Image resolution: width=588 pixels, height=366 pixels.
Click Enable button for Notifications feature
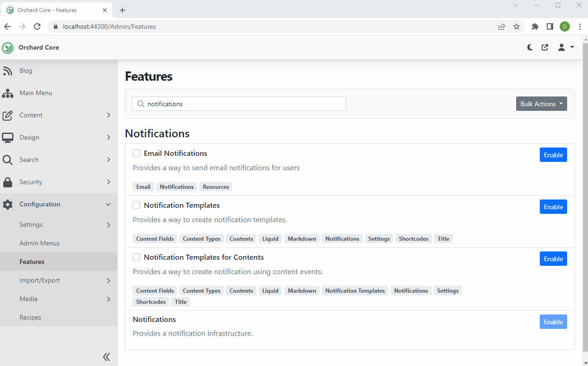(x=553, y=322)
